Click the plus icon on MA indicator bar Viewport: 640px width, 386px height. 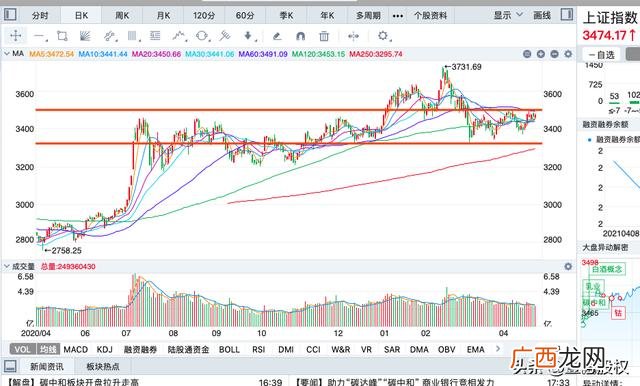coord(541,54)
